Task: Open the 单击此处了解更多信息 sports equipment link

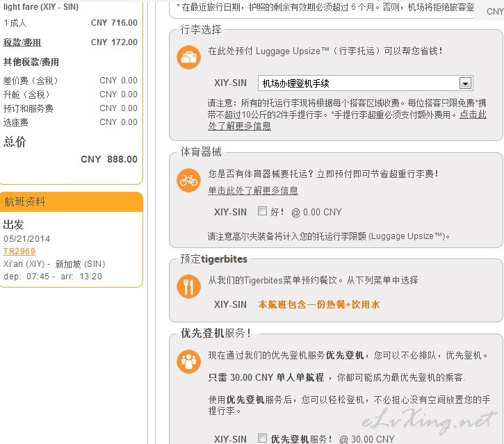Action: 253,190
